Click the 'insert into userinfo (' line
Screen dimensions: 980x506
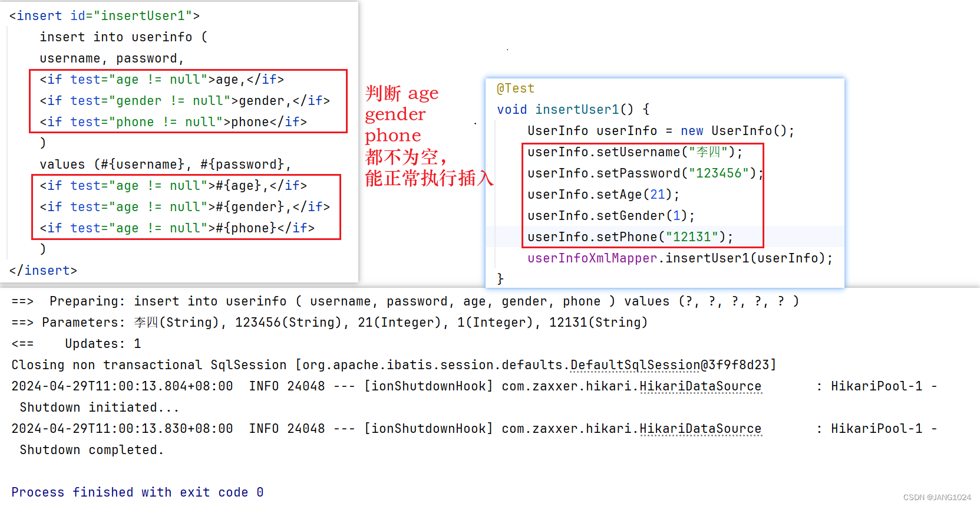(124, 37)
